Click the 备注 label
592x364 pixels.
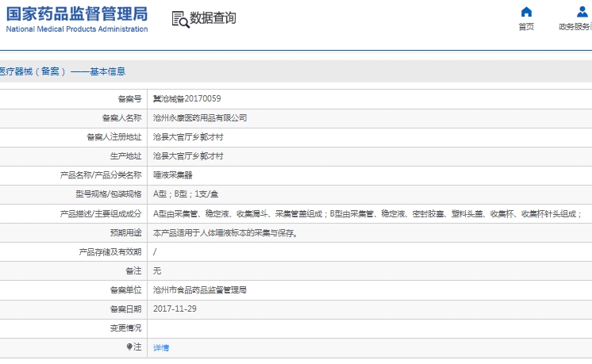tap(133, 271)
